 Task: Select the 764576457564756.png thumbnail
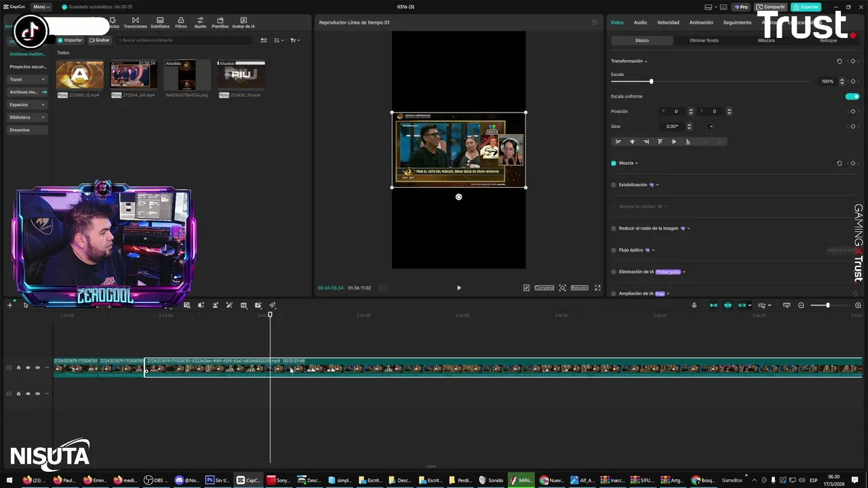187,75
